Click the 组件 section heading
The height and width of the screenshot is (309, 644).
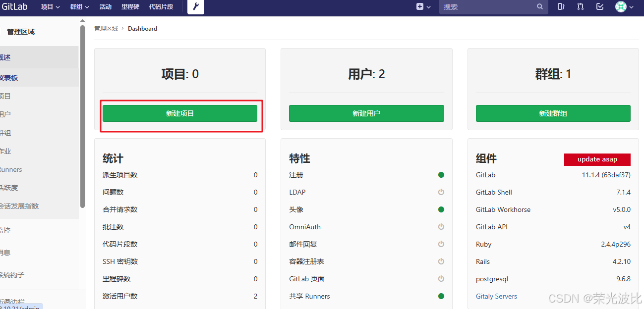tap(486, 158)
